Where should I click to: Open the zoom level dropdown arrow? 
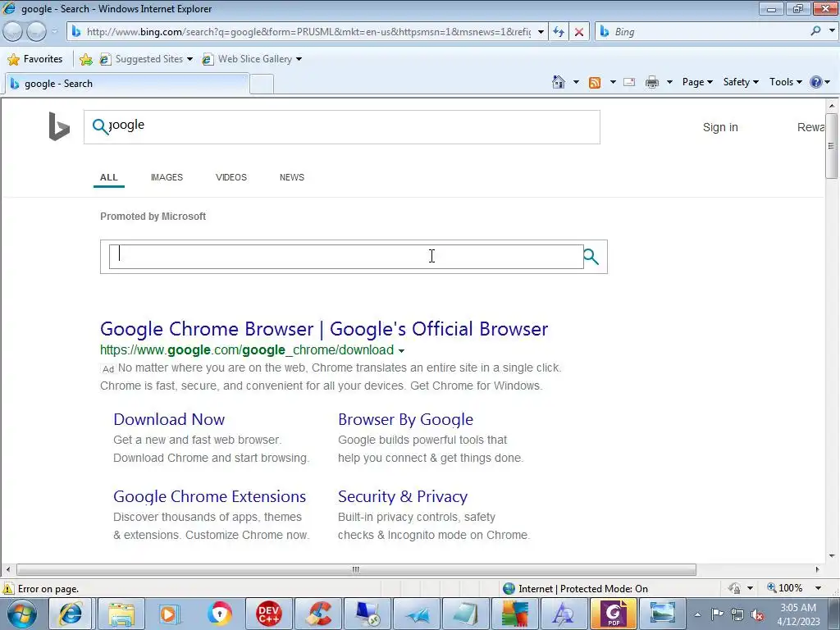pos(818,588)
